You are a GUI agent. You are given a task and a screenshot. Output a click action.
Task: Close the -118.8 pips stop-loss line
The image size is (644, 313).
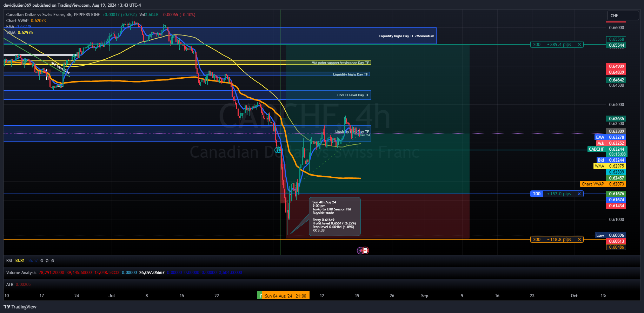(x=579, y=240)
